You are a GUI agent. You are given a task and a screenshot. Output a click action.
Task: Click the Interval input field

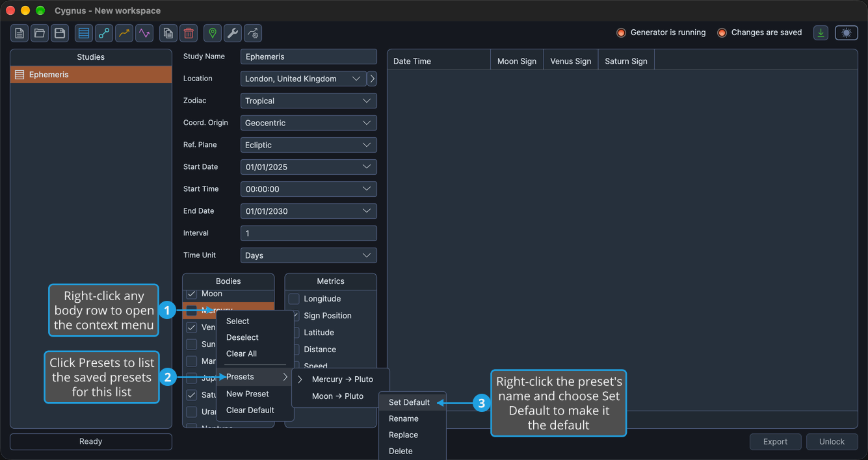click(309, 233)
